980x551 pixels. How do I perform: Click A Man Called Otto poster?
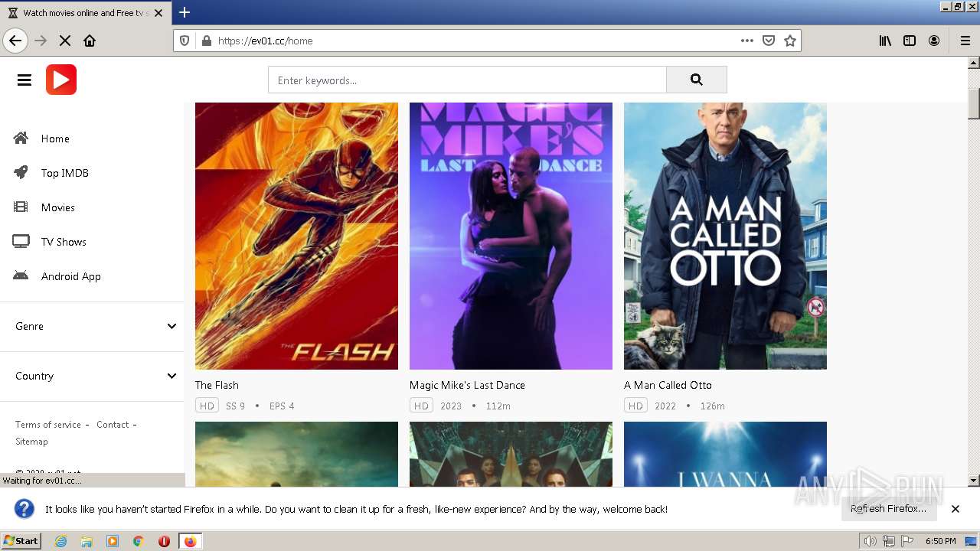[725, 236]
